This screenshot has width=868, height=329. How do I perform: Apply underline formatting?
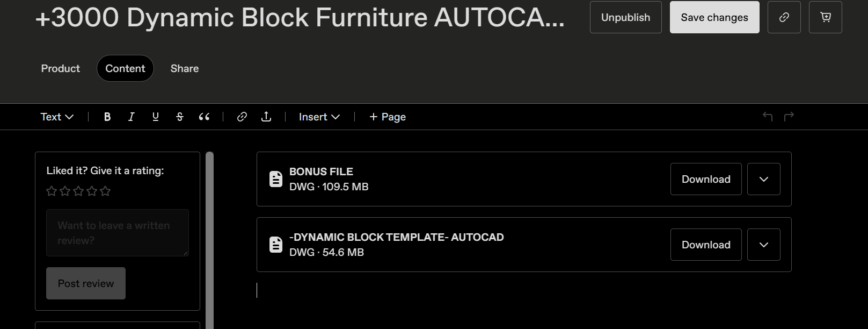click(155, 116)
